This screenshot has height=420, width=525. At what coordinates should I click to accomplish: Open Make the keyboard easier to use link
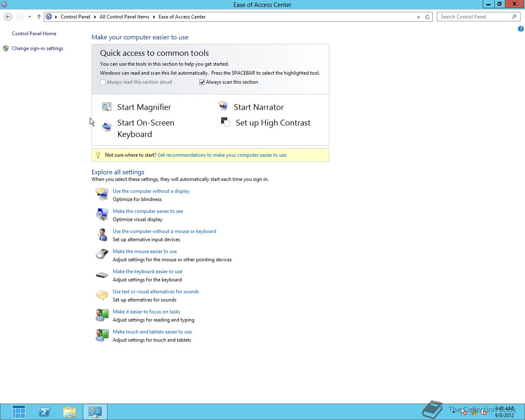[147, 272]
